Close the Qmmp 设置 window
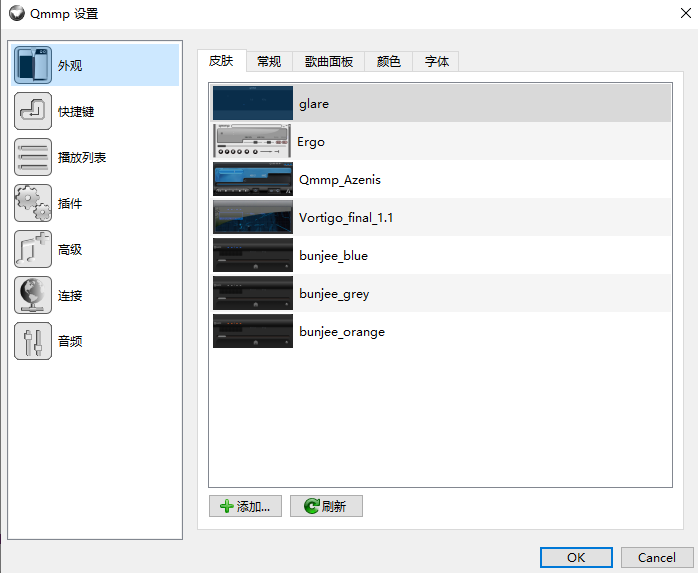 (x=686, y=13)
